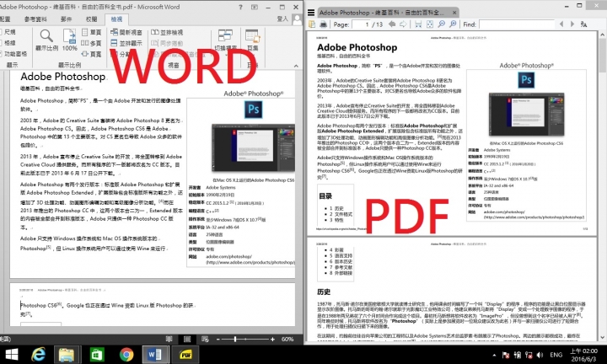Click the ENG language indicator in system tray

tap(556, 355)
